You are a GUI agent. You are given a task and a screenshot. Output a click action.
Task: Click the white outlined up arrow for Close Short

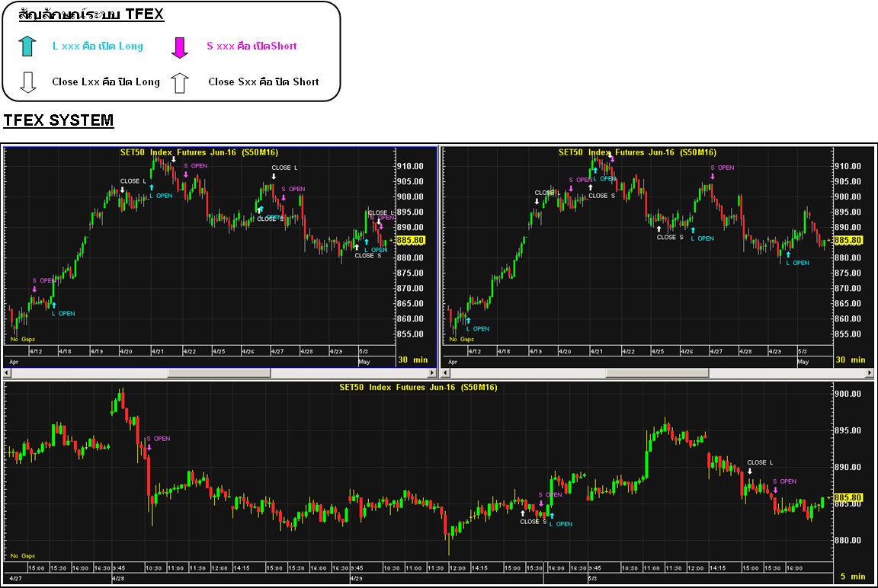[x=180, y=83]
